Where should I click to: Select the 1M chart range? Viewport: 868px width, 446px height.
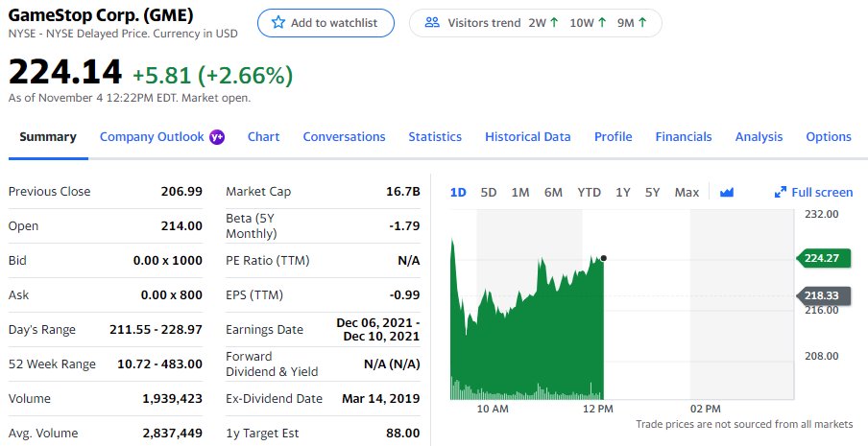click(x=520, y=193)
